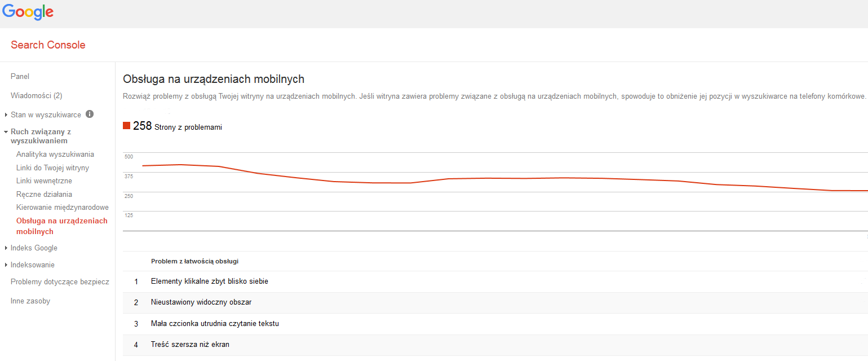Click the 258 problem pages count
The width and height of the screenshot is (868, 361).
pos(143,126)
